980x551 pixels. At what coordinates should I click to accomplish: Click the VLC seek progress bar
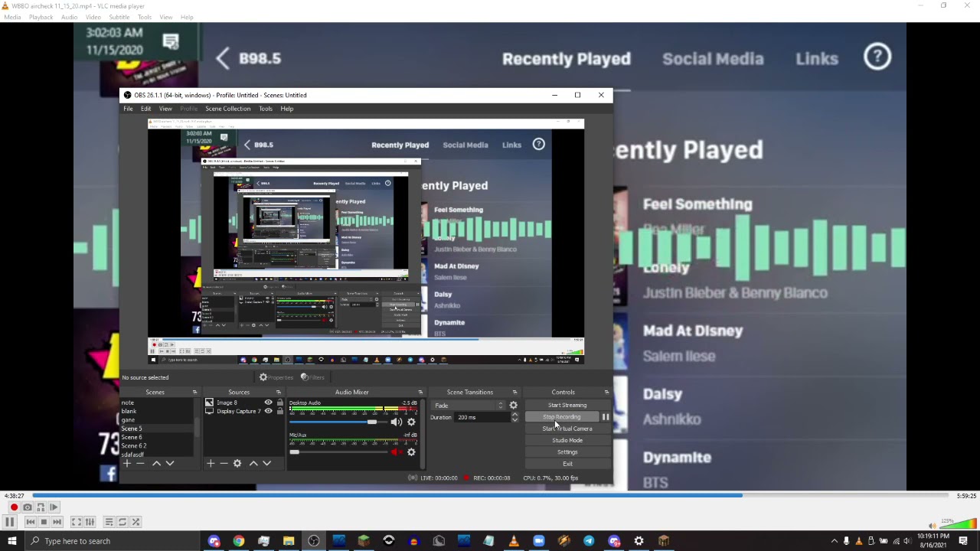(x=490, y=496)
